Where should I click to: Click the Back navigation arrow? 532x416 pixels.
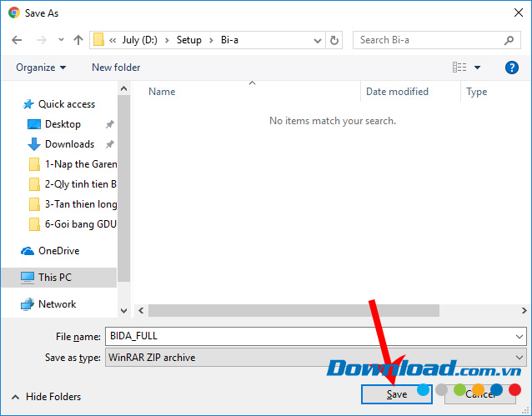[x=17, y=40]
